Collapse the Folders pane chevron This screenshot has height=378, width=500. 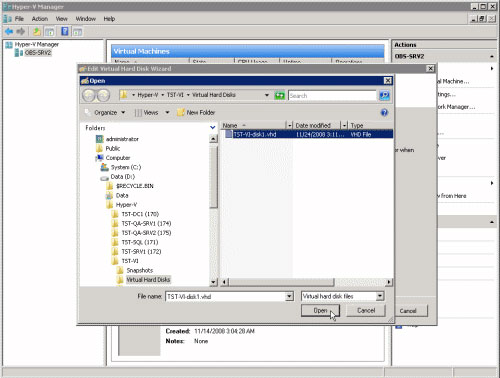[213, 128]
